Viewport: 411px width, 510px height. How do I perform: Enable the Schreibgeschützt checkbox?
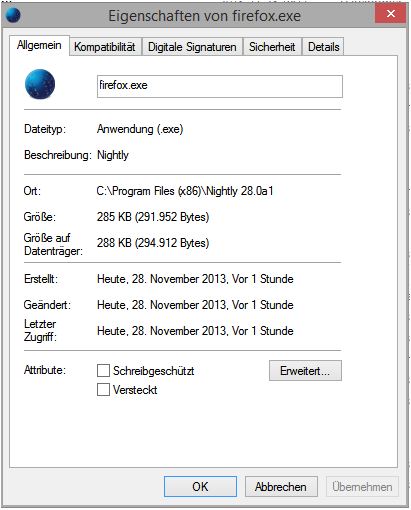(103, 370)
